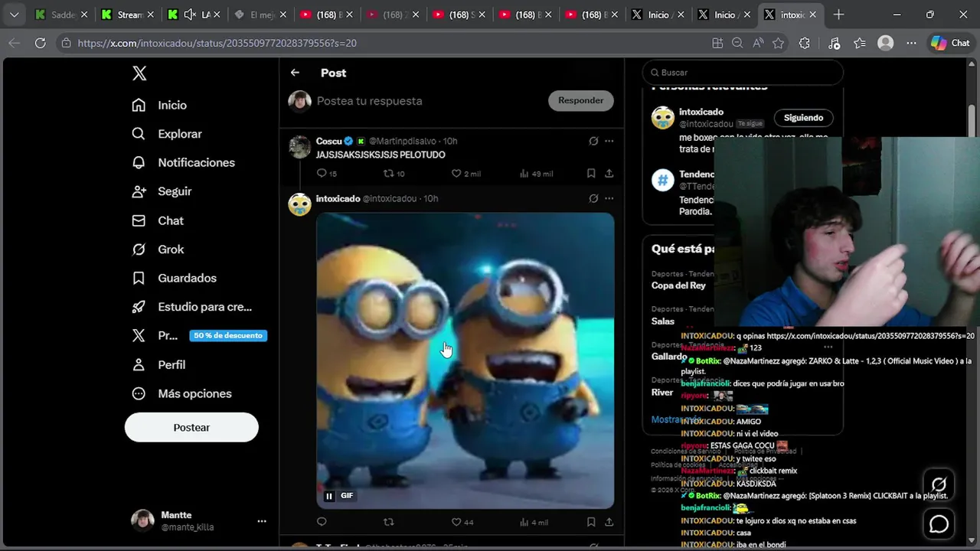This screenshot has width=980, height=551.
Task: Open Explorar in sidebar
Action: tap(167, 134)
